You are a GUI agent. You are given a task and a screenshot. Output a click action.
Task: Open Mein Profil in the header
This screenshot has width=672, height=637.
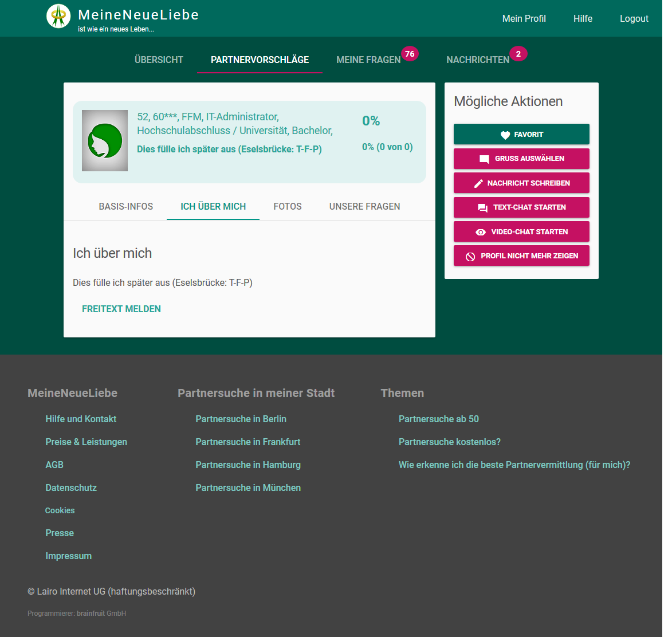[x=524, y=18]
